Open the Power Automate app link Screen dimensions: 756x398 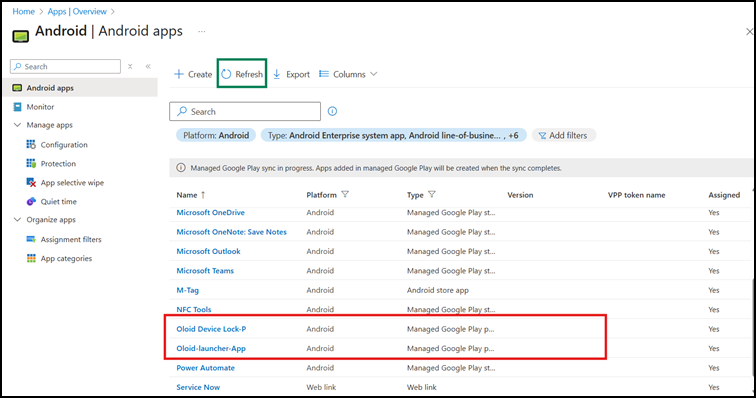pyautogui.click(x=205, y=368)
